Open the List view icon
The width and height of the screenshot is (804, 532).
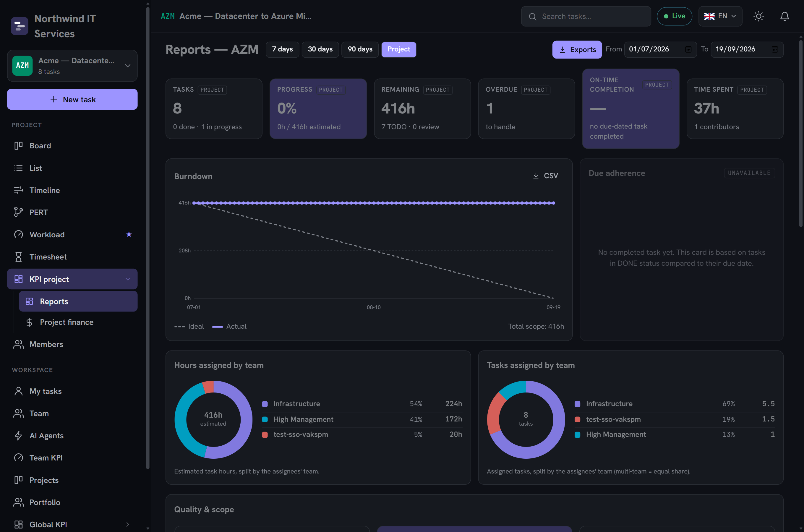click(x=18, y=168)
